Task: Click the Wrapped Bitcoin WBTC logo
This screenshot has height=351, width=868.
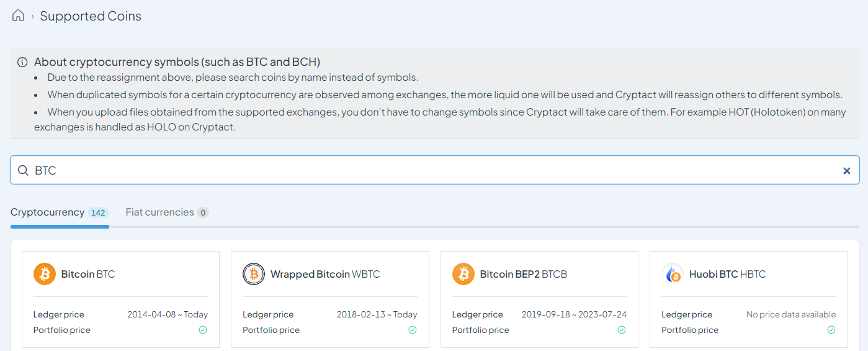Action: click(254, 274)
